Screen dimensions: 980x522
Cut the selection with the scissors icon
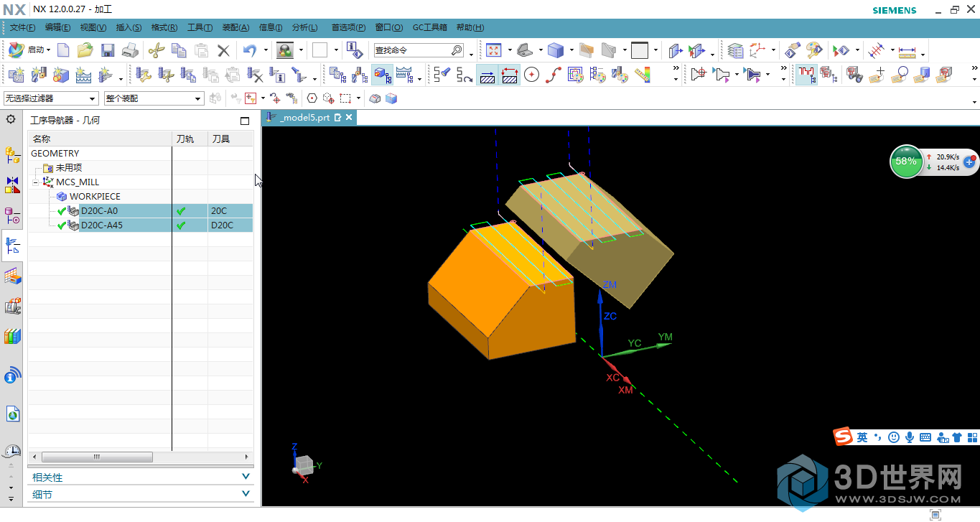click(157, 50)
